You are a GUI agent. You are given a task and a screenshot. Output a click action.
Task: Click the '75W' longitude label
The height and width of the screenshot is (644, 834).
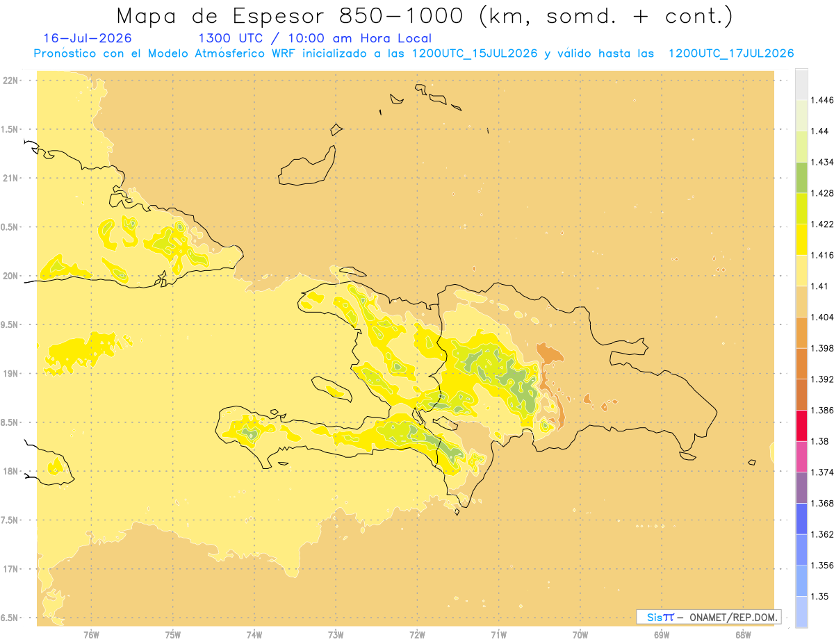(x=173, y=635)
